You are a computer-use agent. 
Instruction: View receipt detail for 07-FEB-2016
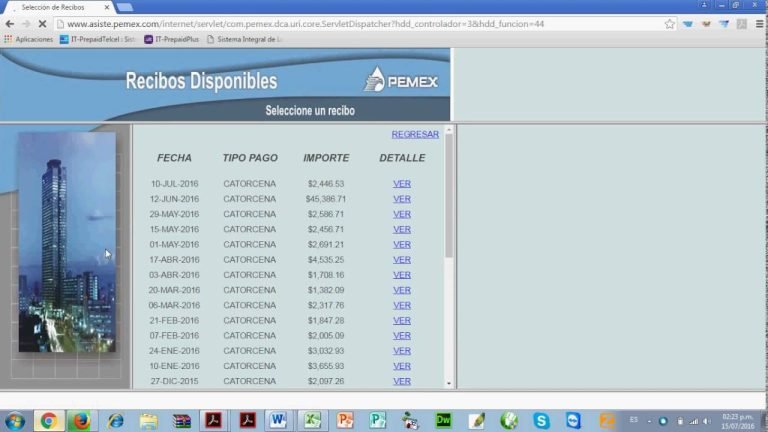(402, 336)
